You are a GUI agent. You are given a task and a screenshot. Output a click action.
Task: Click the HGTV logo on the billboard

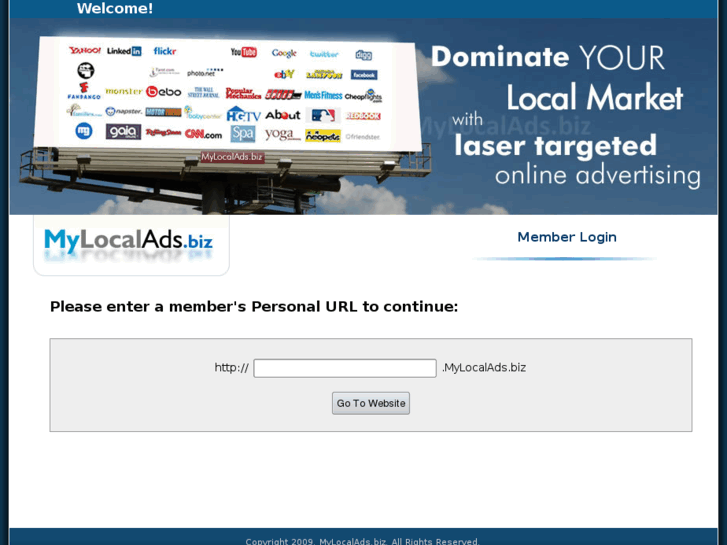[243, 114]
